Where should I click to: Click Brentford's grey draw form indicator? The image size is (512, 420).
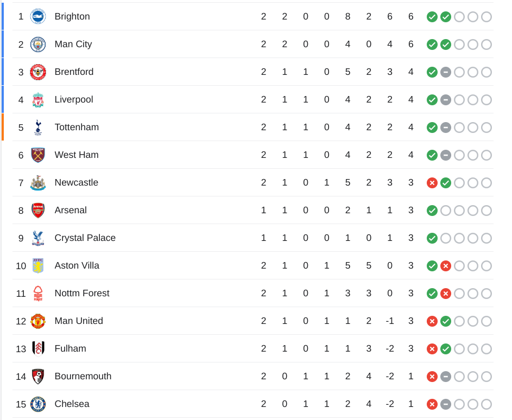(446, 72)
